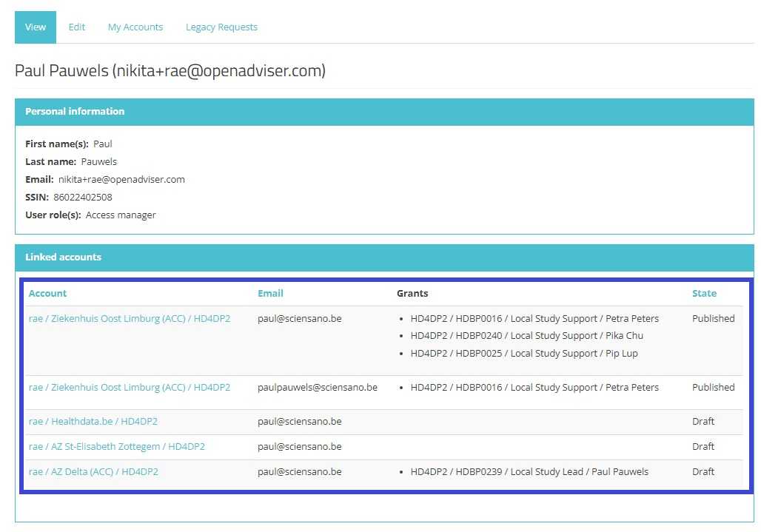761x532 pixels.
Task: Select the HDBP0025 Pip Lup grant entry
Action: pyautogui.click(x=523, y=354)
